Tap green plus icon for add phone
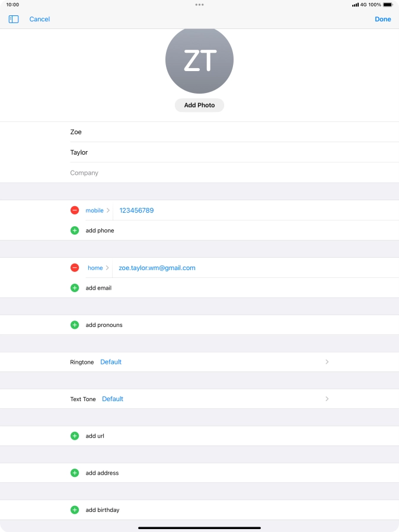This screenshot has height=532, width=399. 75,230
